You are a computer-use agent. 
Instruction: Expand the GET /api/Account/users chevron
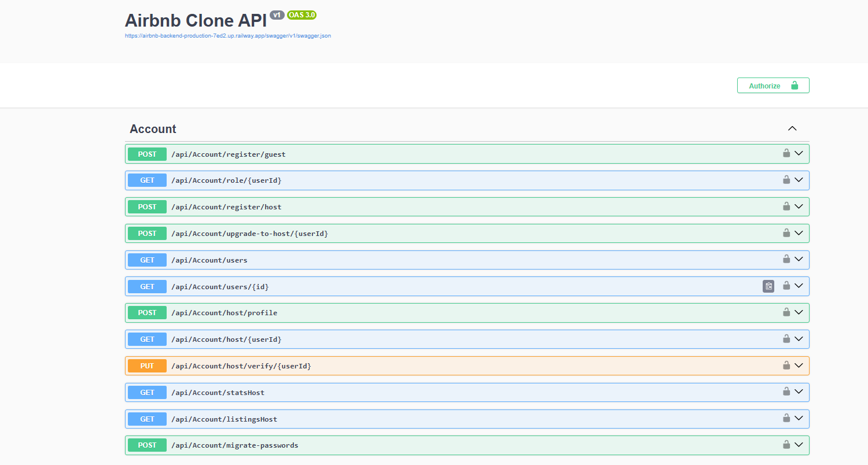click(x=799, y=259)
